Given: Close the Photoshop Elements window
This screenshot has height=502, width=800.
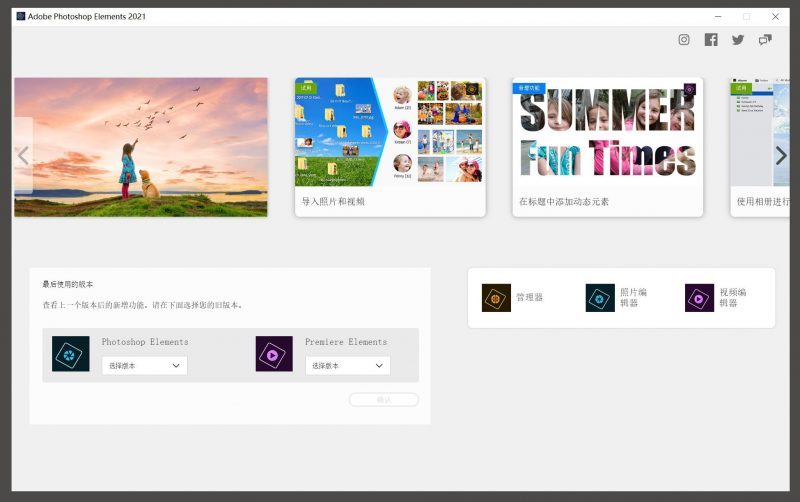Looking at the screenshot, I should (775, 16).
